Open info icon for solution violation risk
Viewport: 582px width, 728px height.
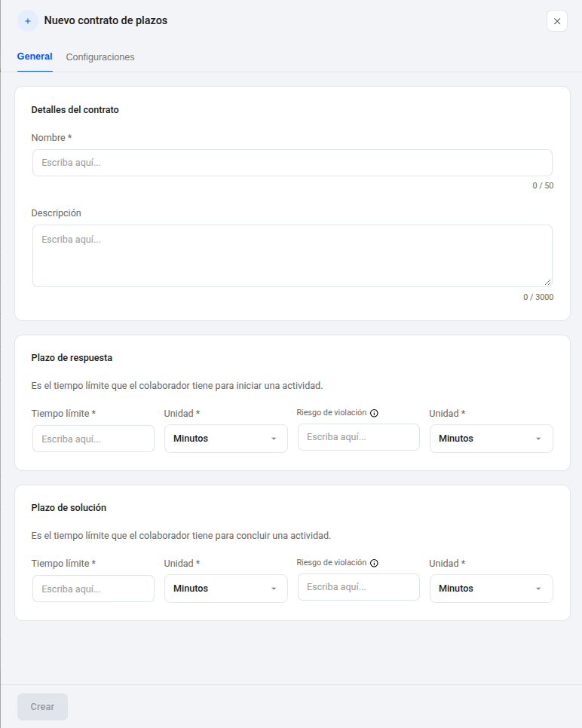click(374, 563)
